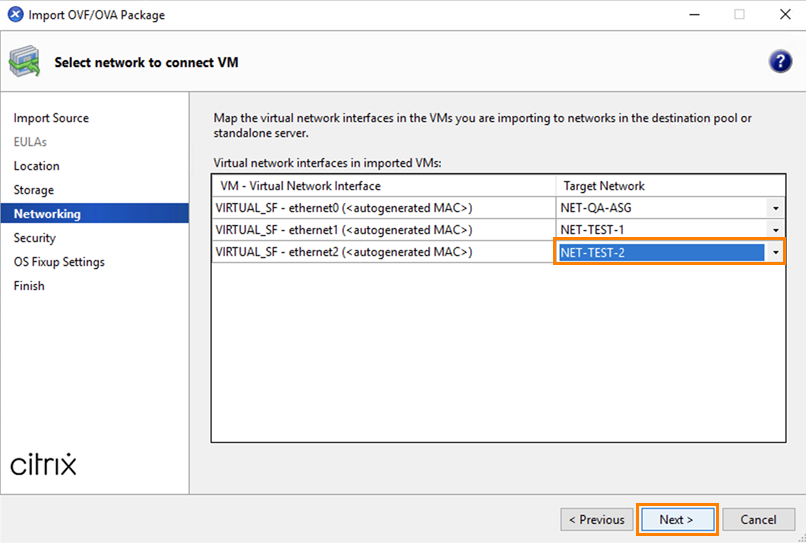This screenshot has width=806, height=543.
Task: Open the ethernet2 NET-TEST-2 dropdown arrow
Action: [776, 253]
